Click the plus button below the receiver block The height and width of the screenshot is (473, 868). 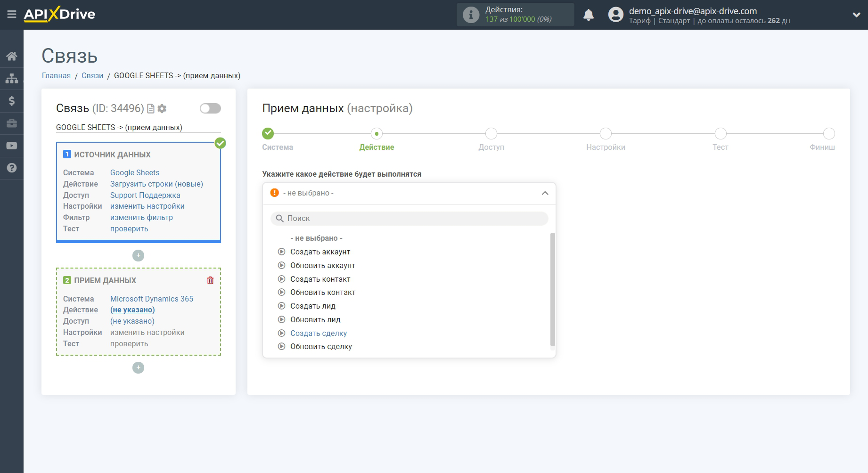[138, 367]
